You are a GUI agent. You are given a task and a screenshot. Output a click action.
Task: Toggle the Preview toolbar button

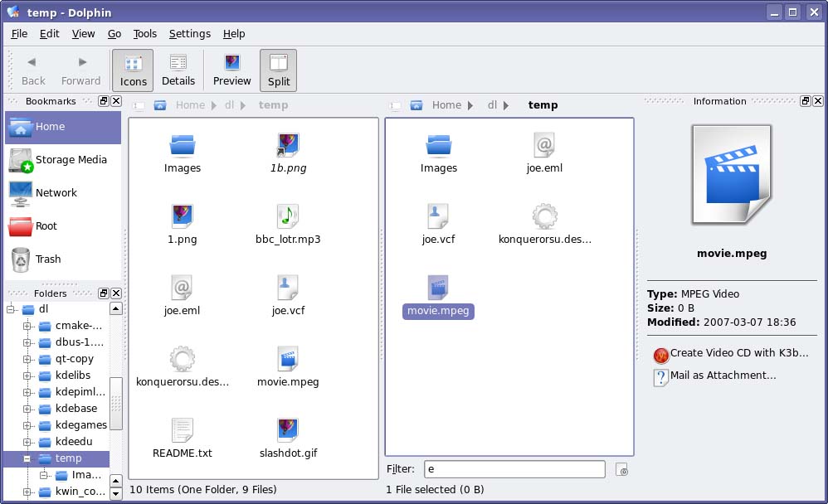[231, 70]
